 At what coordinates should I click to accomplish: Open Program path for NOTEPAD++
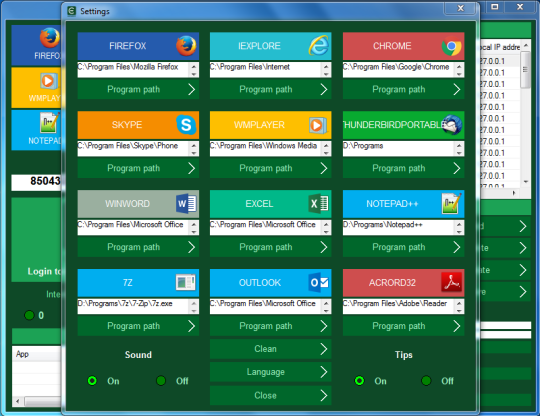(403, 247)
